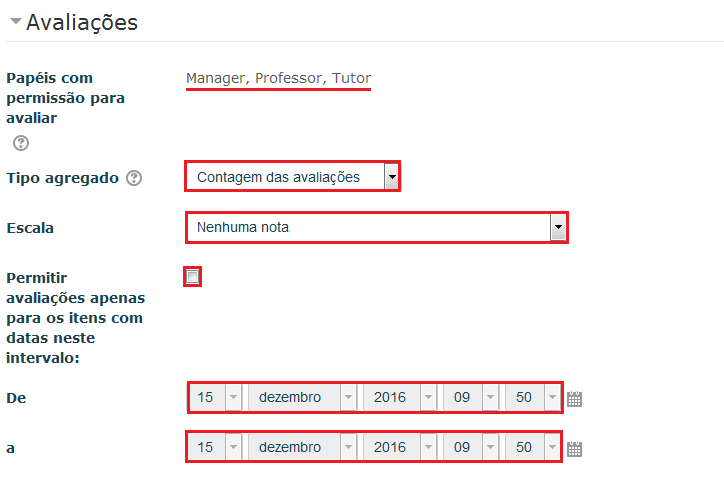Click the Manager, Professor, Tutor roles text
The image size is (724, 487).
[x=278, y=78]
